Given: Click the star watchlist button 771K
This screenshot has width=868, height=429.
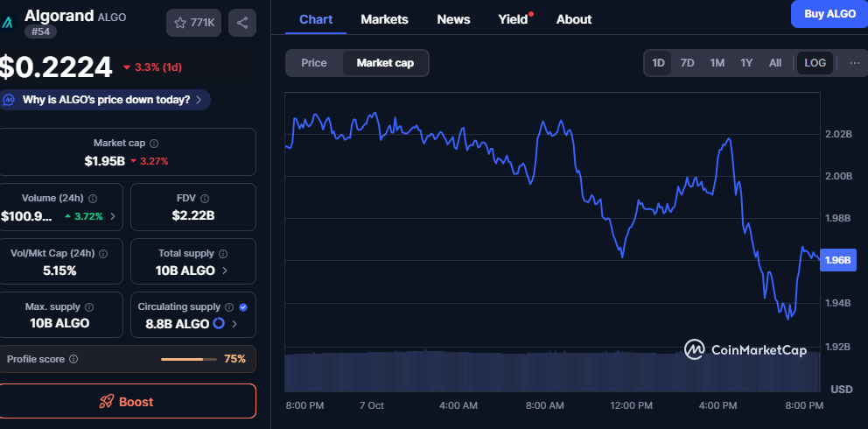Looking at the screenshot, I should (x=193, y=23).
